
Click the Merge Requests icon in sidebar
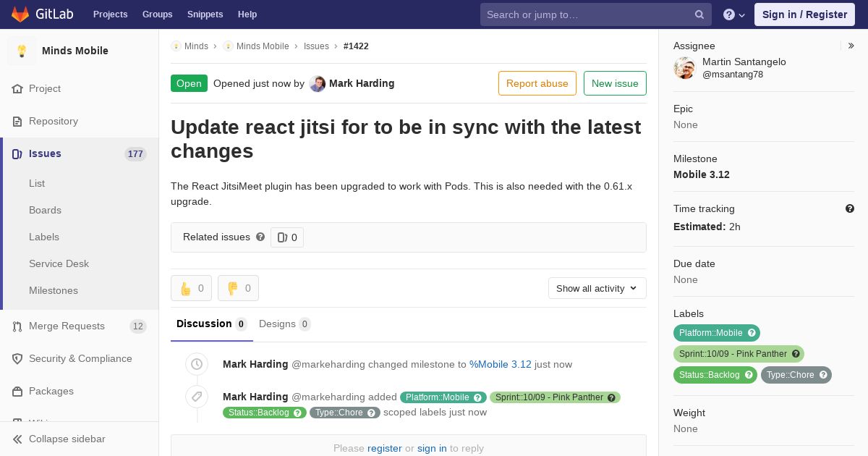click(17, 326)
